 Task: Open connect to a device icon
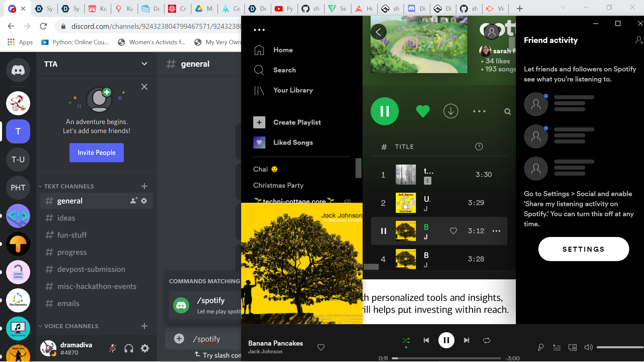[573, 348]
